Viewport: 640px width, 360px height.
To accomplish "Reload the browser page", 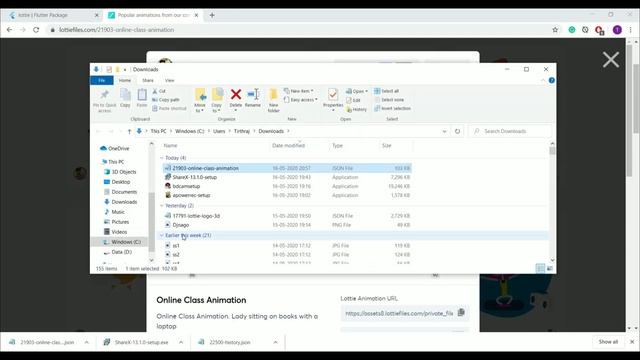I will click(x=36, y=30).
